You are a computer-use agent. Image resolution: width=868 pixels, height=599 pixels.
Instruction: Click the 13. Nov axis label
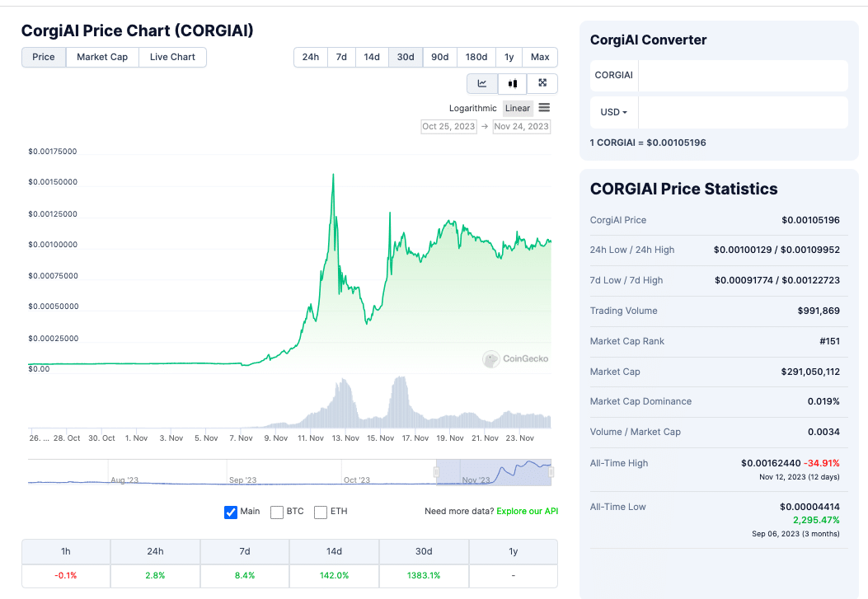345,438
